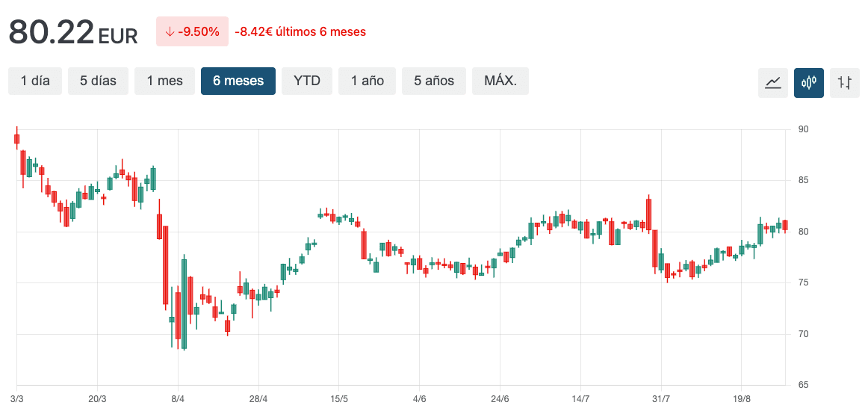Switch to the YTD range
Screen dimensions: 868x411
click(x=307, y=81)
